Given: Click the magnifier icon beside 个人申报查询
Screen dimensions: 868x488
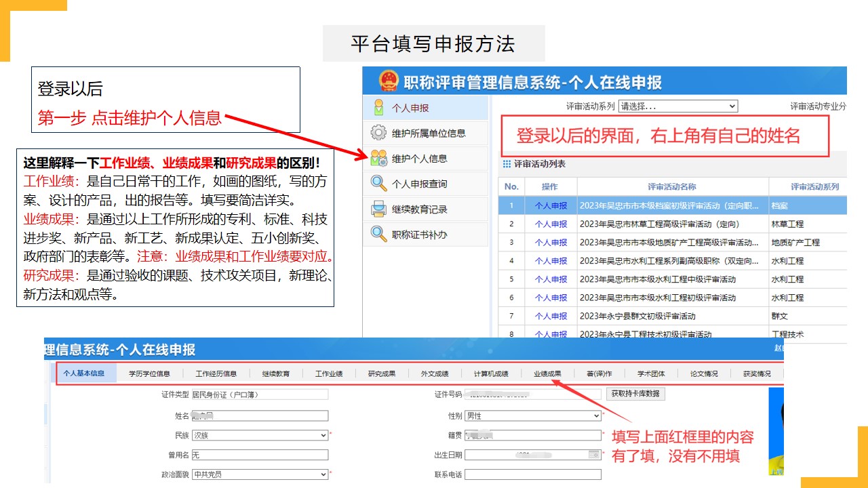Looking at the screenshot, I should [x=378, y=184].
